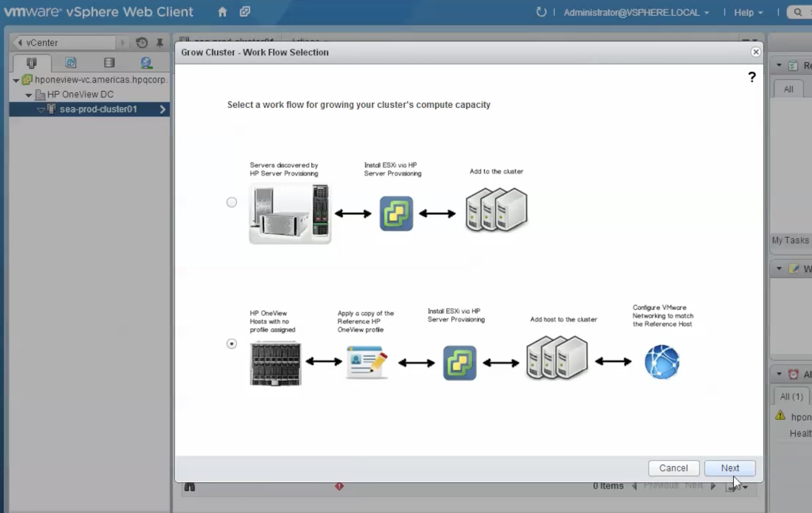Image resolution: width=812 pixels, height=513 pixels.
Task: Collapse the HP OneView DC tree node
Action: [29, 94]
